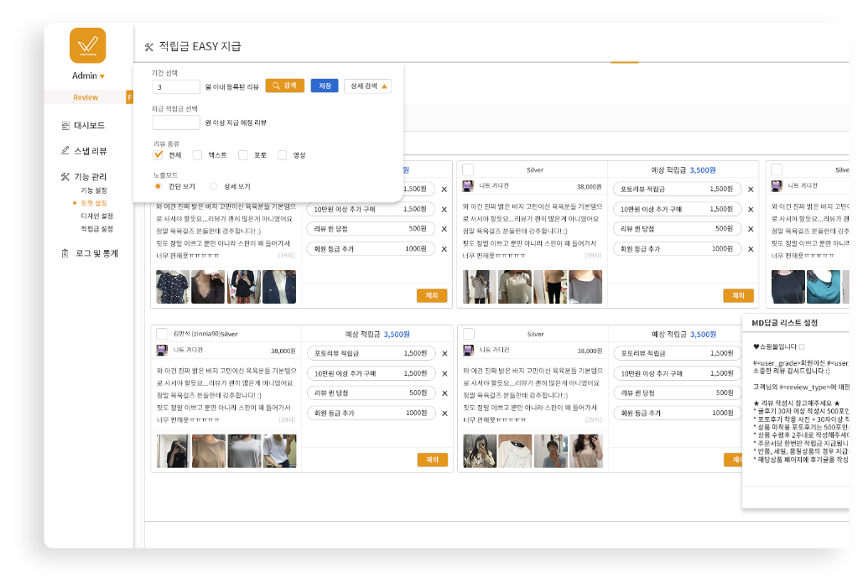Remove 회원 등급 추가 row in 김한석 card
Screen dimensions: 868x588
(x=444, y=413)
